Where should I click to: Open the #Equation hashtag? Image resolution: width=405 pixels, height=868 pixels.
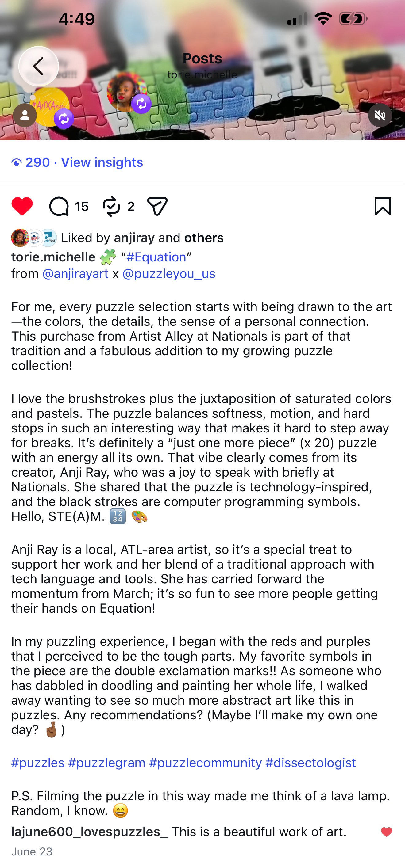(156, 257)
